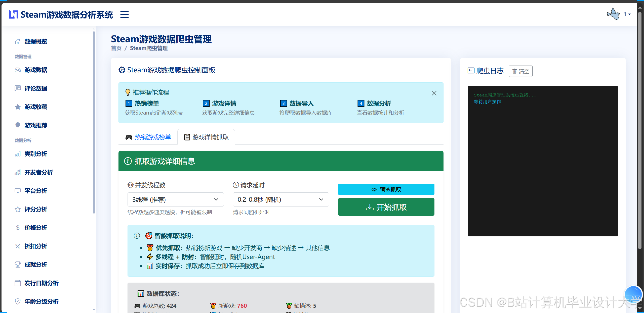Viewport: 644px width, 313px height.
Task: Select the 数据概览 home icon
Action: [x=17, y=41]
